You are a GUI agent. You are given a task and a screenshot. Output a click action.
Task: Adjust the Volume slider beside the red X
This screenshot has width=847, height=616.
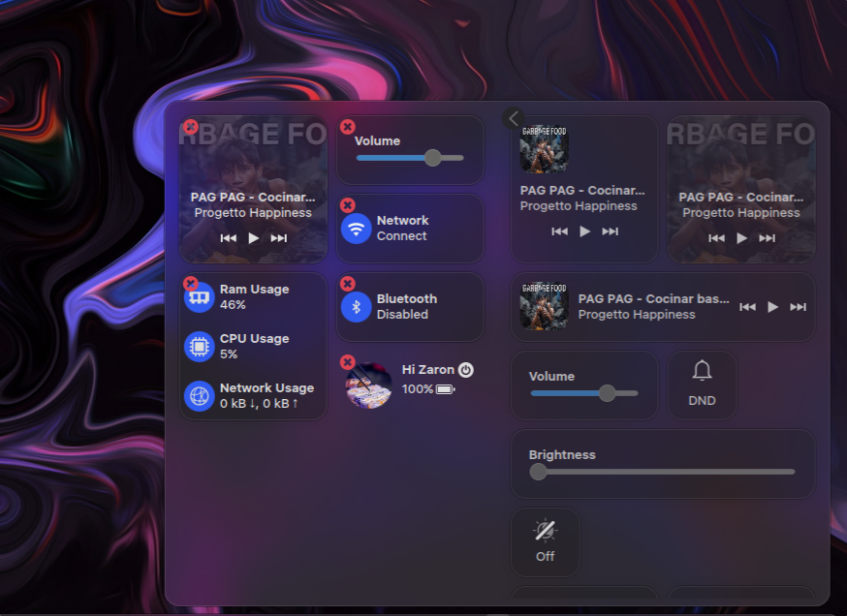(410, 158)
